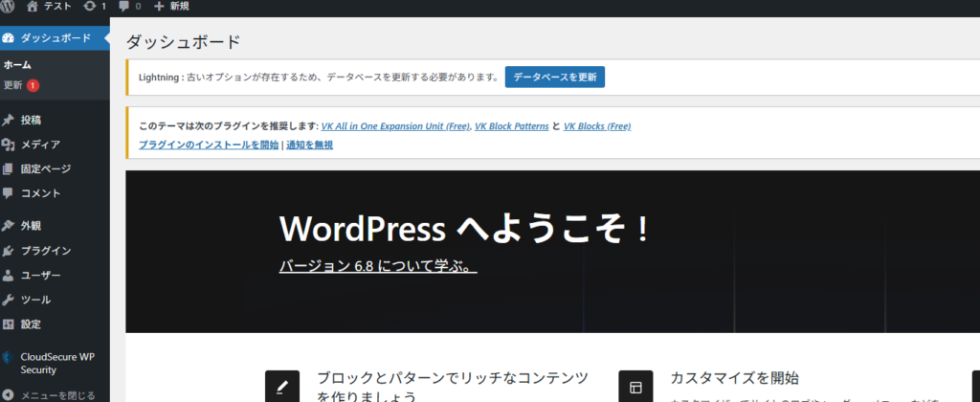Viewport: 980px width, 402px height.
Task: Click the layout icon beside カスタマイズを開始
Action: pyautogui.click(x=635, y=387)
